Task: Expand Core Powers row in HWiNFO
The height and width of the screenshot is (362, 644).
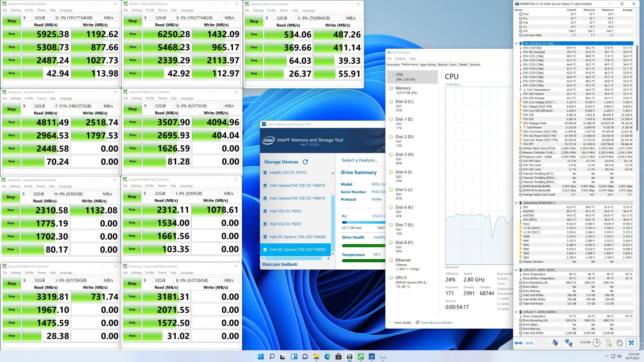Action: tap(520, 128)
